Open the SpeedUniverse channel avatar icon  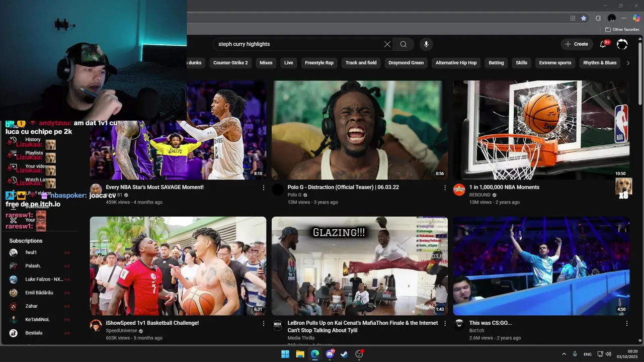coord(96,325)
